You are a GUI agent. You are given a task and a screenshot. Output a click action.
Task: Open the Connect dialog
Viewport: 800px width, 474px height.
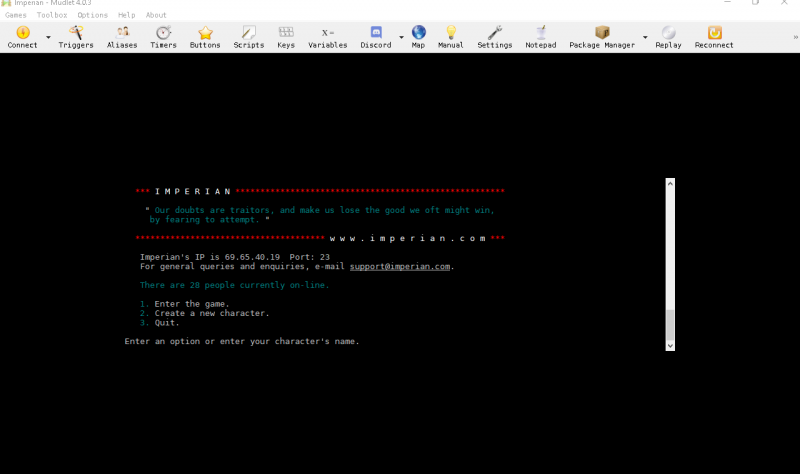coord(22,37)
